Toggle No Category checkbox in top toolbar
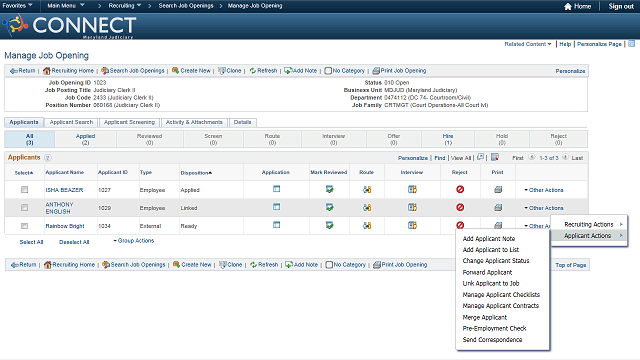Image resolution: width=640 pixels, height=360 pixels. (x=328, y=71)
